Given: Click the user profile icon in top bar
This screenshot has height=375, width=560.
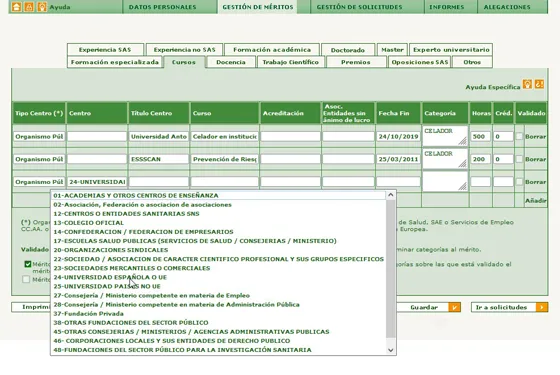Looking at the screenshot, I should point(29,7).
